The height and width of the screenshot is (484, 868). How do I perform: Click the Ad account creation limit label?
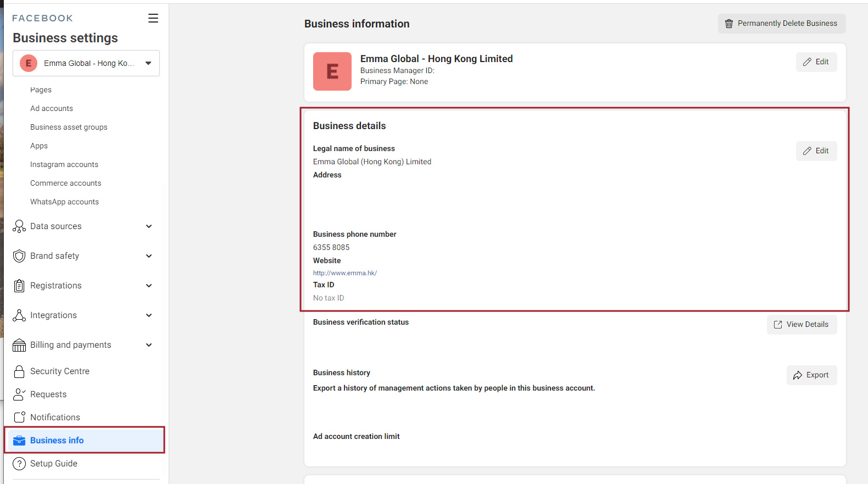[x=356, y=437]
